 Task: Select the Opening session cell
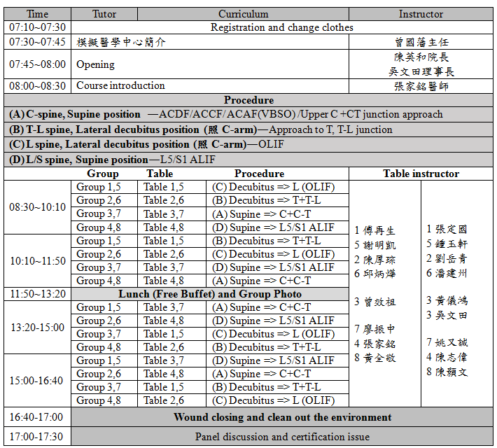point(95,64)
